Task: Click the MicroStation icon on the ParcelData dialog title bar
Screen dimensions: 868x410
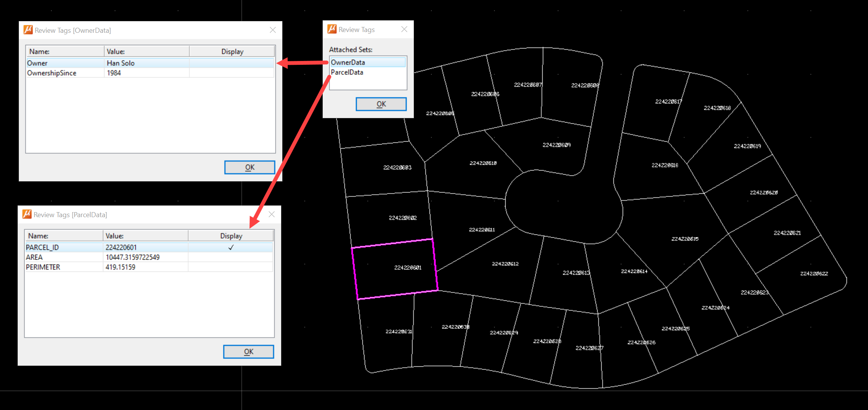Action: point(27,214)
